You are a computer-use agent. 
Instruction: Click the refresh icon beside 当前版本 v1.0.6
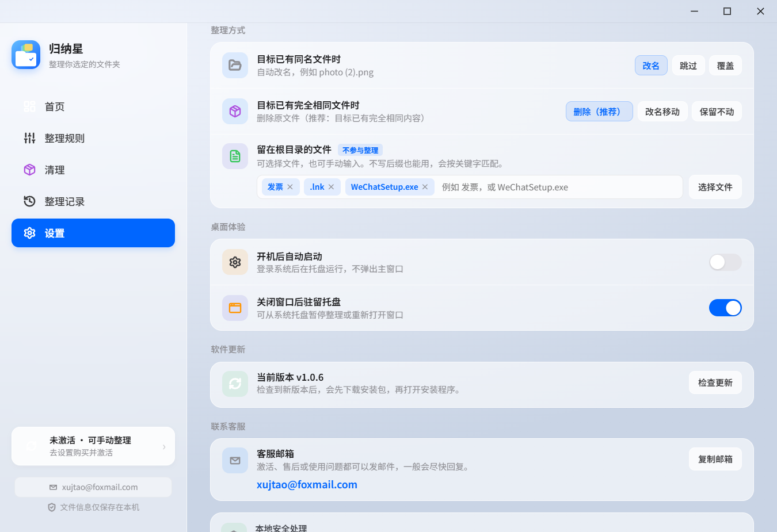(235, 384)
